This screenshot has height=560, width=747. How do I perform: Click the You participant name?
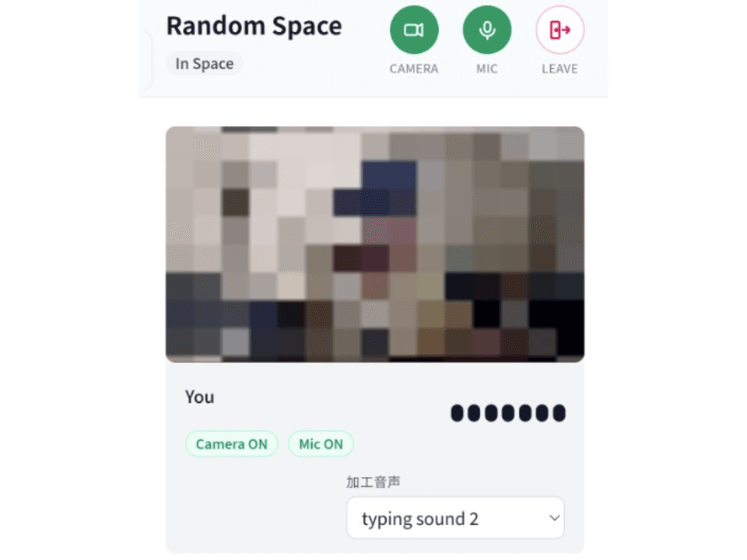tap(200, 397)
